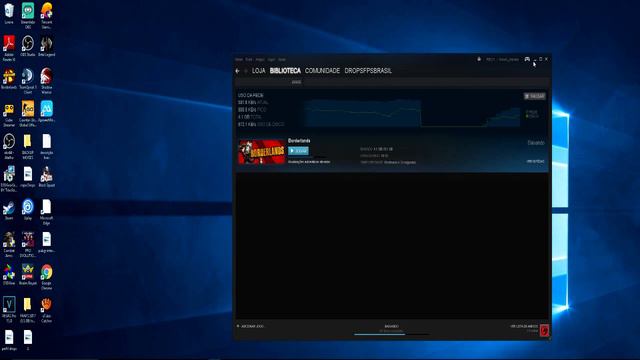Switch to BIBLIOTECA tab

[x=285, y=71]
